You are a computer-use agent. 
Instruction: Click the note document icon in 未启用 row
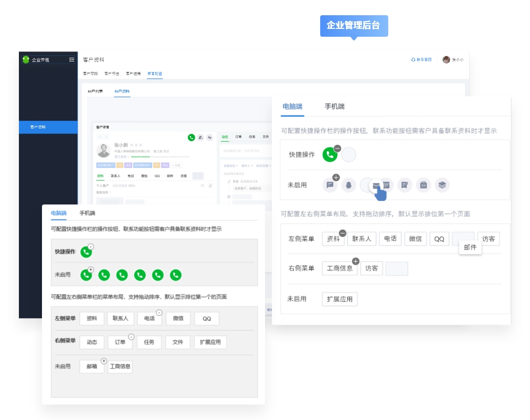click(x=404, y=185)
